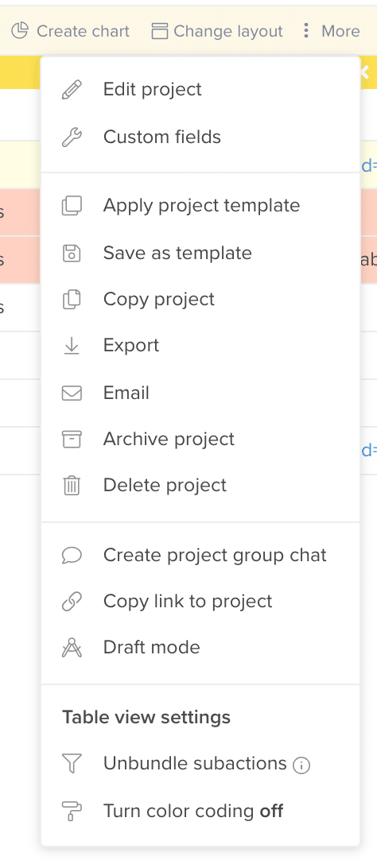Open Create chart in the toolbar
Screen dimensions: 377x868
(x=70, y=31)
